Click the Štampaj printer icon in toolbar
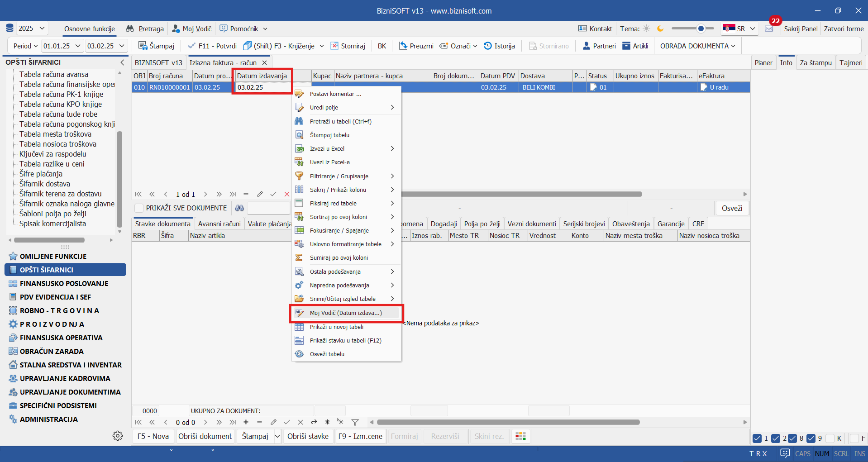This screenshot has height=462, width=868. [x=143, y=46]
